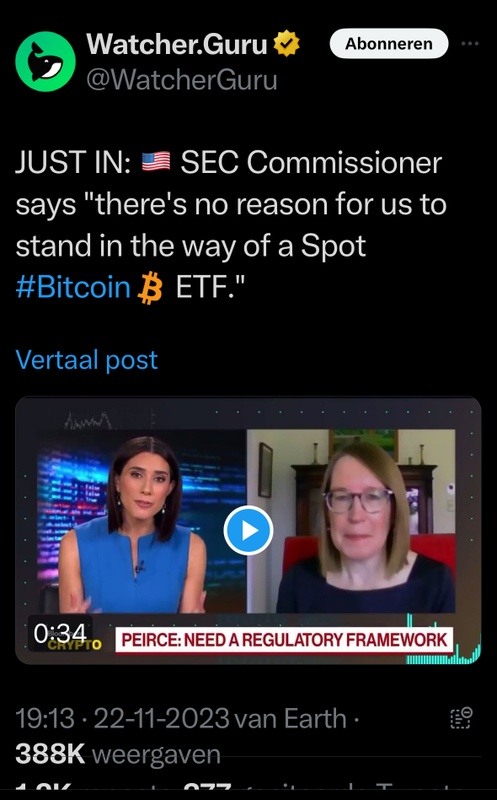Tap the anchor in blue dress in video
This screenshot has height=800, width=497.
point(135,526)
